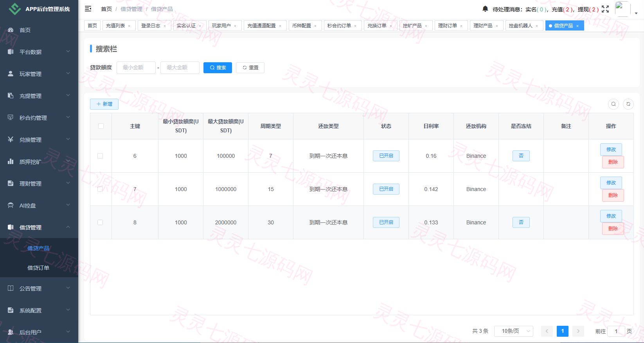Show or hide search via the magnifier icon
Viewport: 644px width, 343px height.
(613, 104)
